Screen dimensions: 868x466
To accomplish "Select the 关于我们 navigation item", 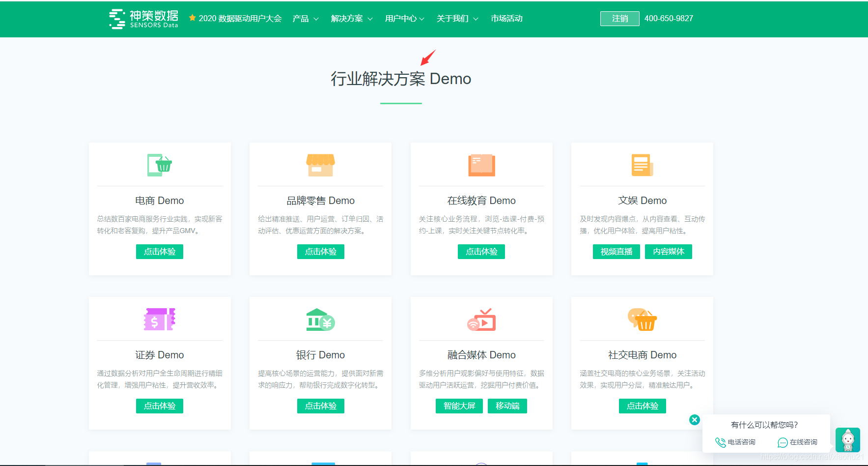I will [453, 19].
